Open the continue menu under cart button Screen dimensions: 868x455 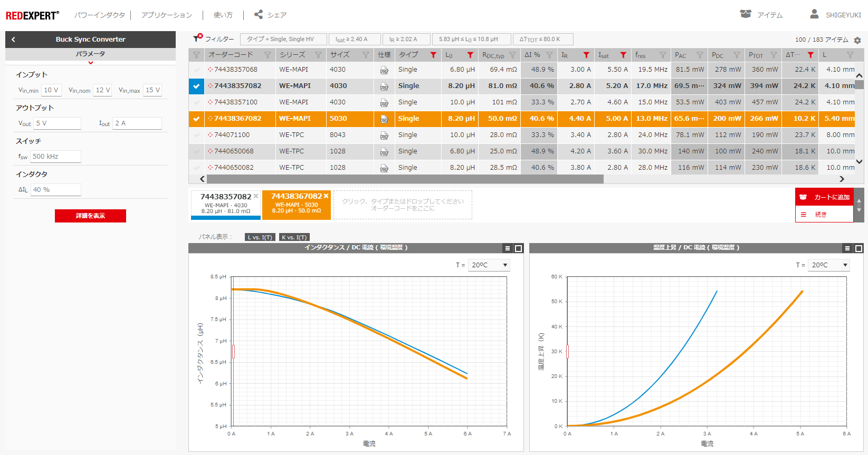pos(824,214)
